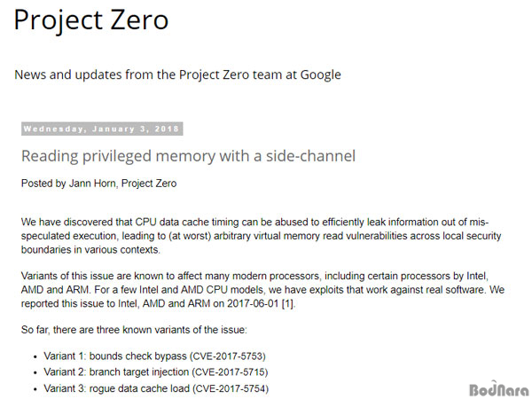Click the [1] footnote reference
This screenshot has width=532, height=399.
(x=287, y=303)
